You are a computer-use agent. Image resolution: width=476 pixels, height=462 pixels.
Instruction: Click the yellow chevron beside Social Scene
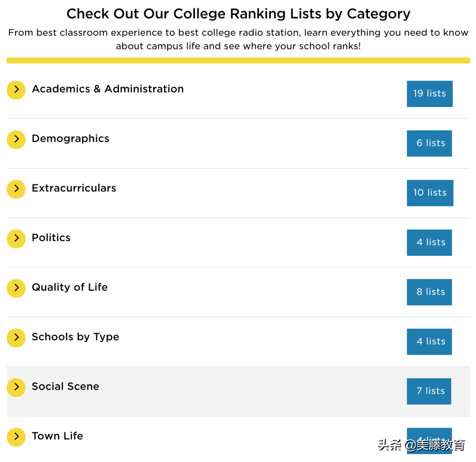tap(16, 387)
